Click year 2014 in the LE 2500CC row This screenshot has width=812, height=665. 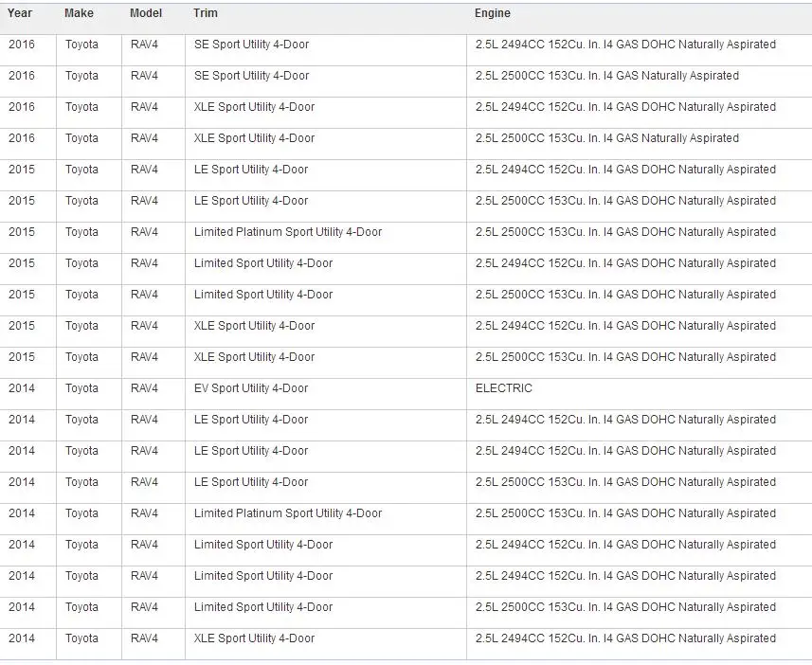22,481
